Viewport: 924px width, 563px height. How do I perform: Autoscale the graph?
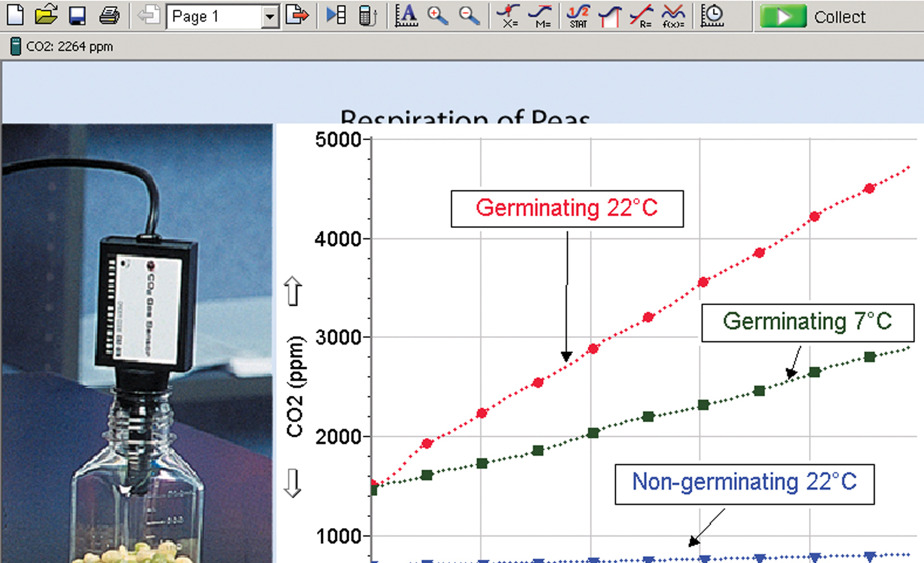(x=406, y=15)
